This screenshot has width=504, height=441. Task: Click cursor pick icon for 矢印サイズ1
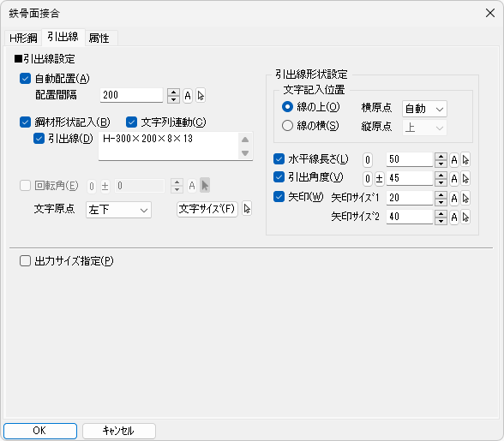pos(465,198)
